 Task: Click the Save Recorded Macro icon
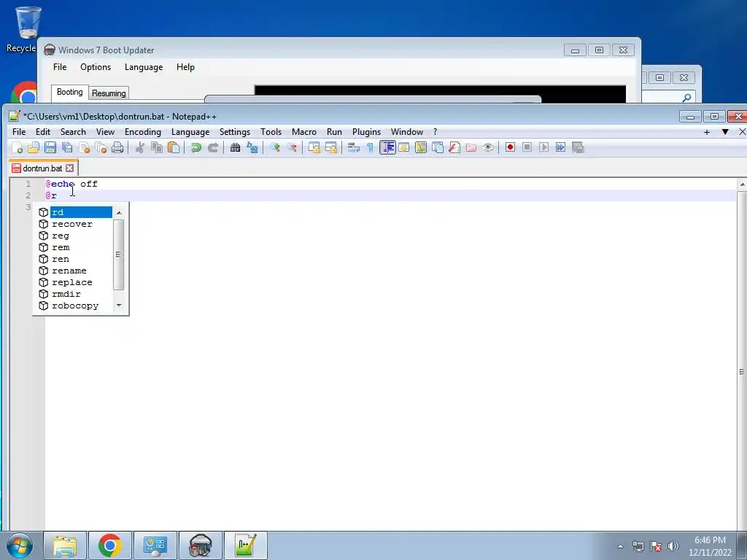578,147
